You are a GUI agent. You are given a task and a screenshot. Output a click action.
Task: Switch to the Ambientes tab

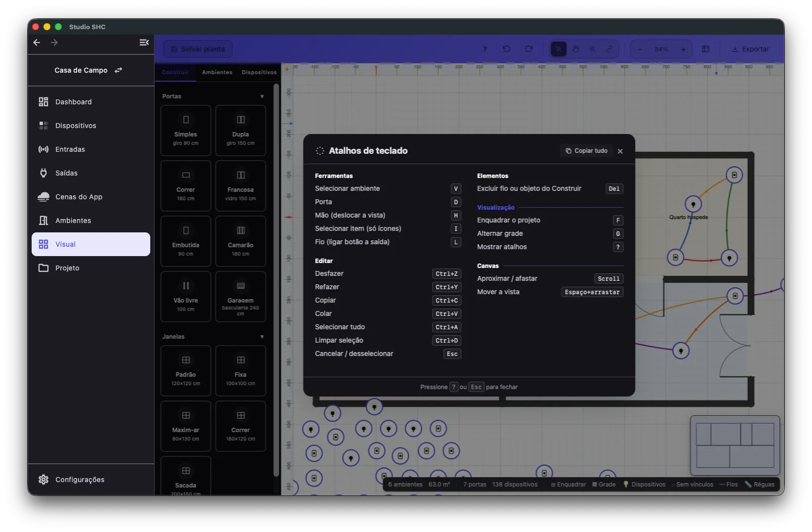click(x=217, y=72)
